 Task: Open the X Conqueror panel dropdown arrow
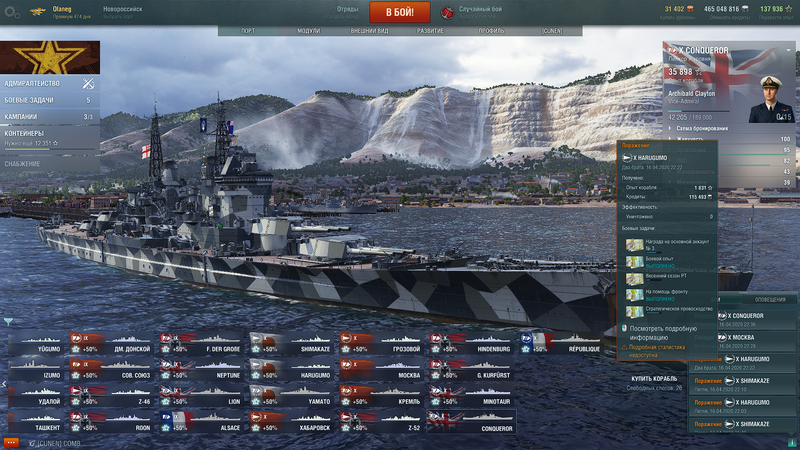(788, 50)
